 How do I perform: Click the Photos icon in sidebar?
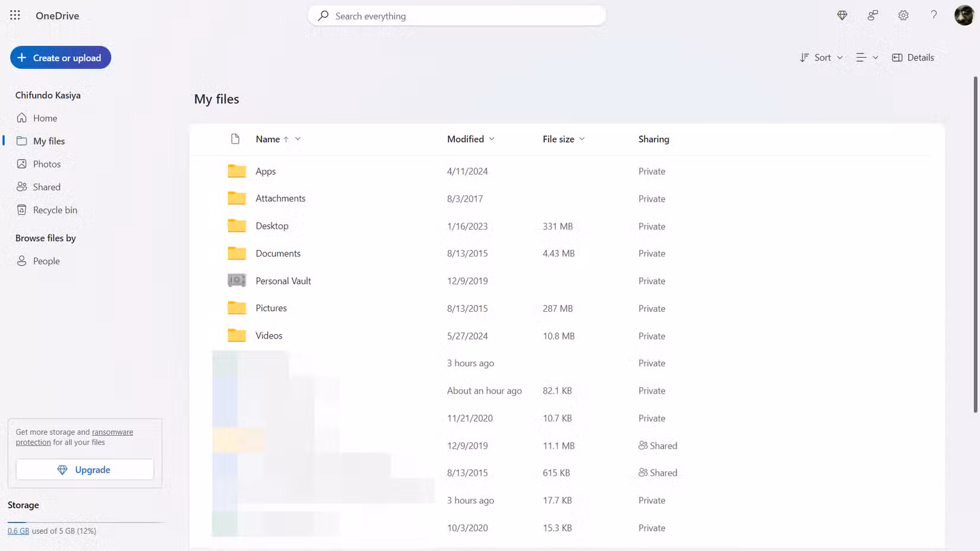click(x=22, y=164)
